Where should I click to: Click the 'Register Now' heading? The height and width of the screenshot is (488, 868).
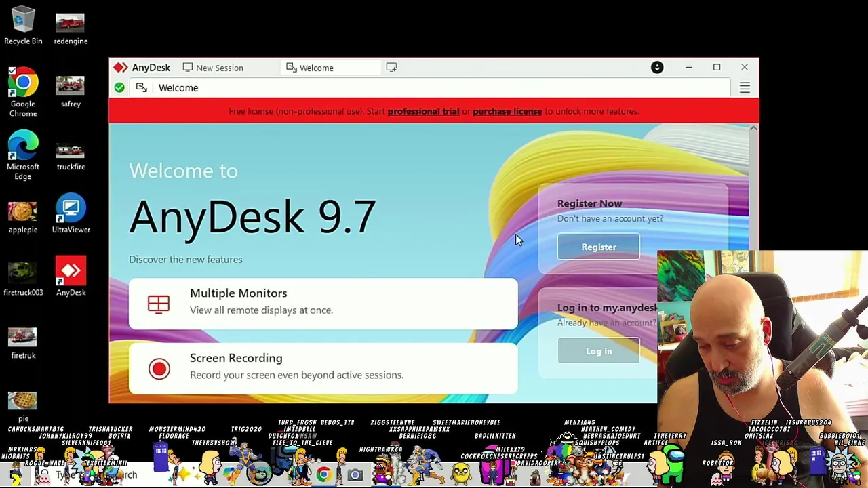pyautogui.click(x=589, y=203)
